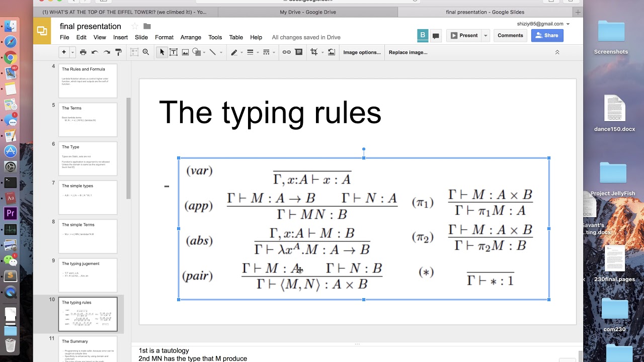Screen dimensions: 644x362
Task: Click the account email dropdown
Action: click(x=543, y=24)
